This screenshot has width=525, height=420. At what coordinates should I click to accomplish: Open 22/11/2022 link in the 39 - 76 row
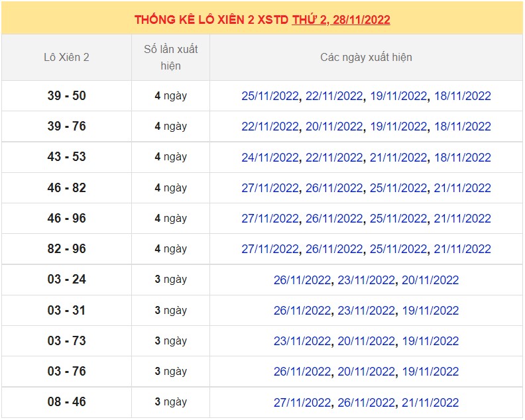click(270, 127)
